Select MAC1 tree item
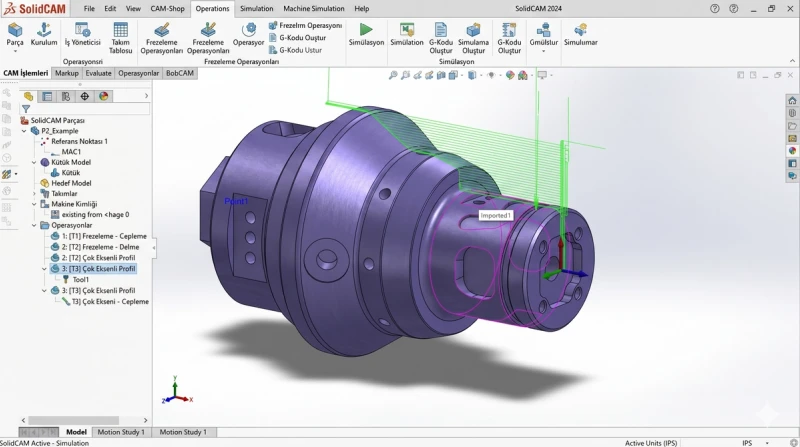This screenshot has width=800, height=447. point(66,152)
